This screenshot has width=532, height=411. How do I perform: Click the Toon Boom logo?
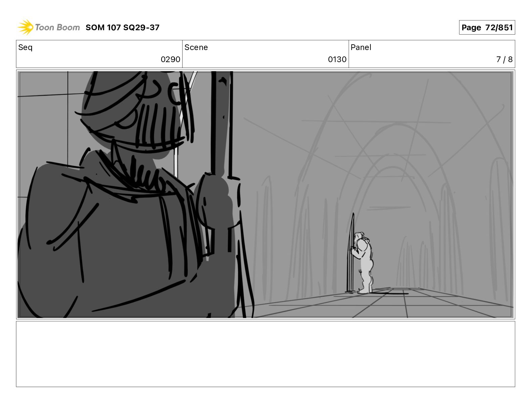[x=49, y=27]
